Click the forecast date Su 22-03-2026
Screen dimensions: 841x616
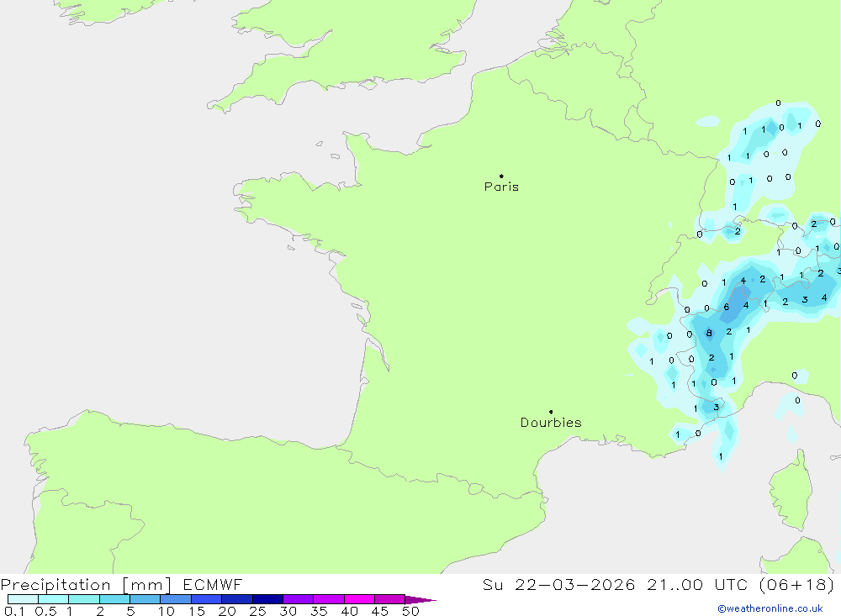(x=558, y=584)
